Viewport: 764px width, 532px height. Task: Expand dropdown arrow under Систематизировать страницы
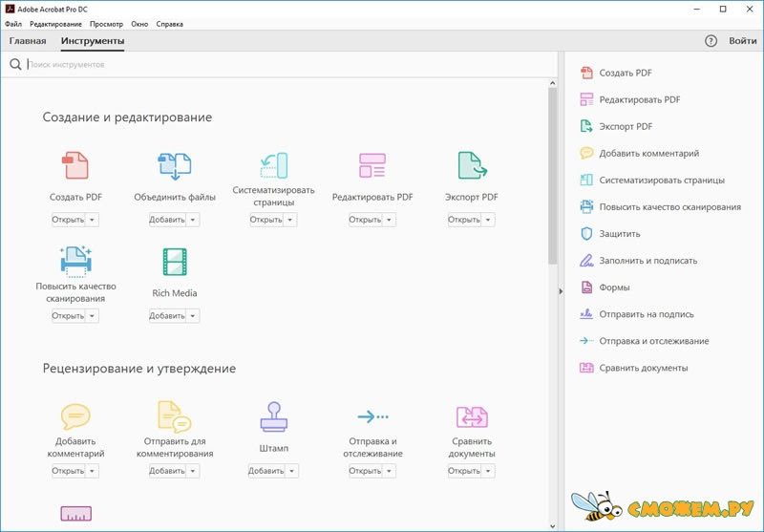pyautogui.click(x=290, y=220)
